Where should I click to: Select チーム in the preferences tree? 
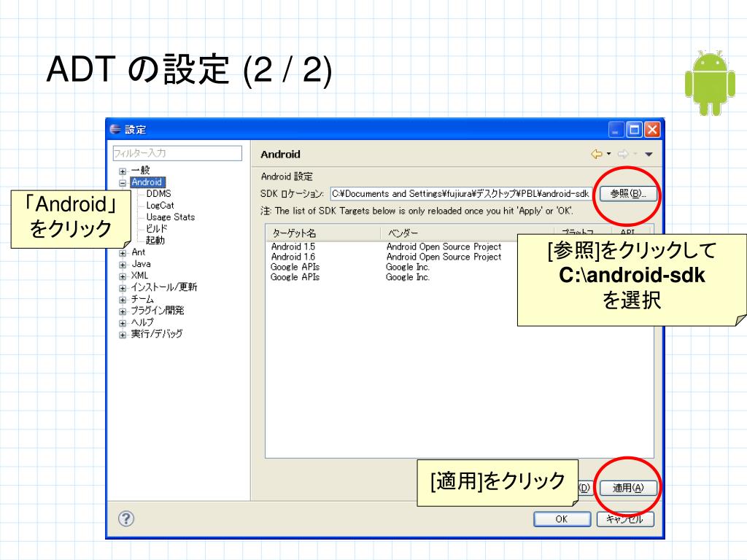click(142, 298)
